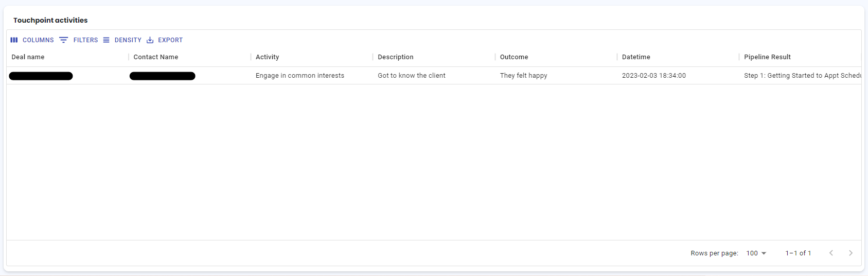The height and width of the screenshot is (276, 868).
Task: Change the table Density setting
Action: 122,40
